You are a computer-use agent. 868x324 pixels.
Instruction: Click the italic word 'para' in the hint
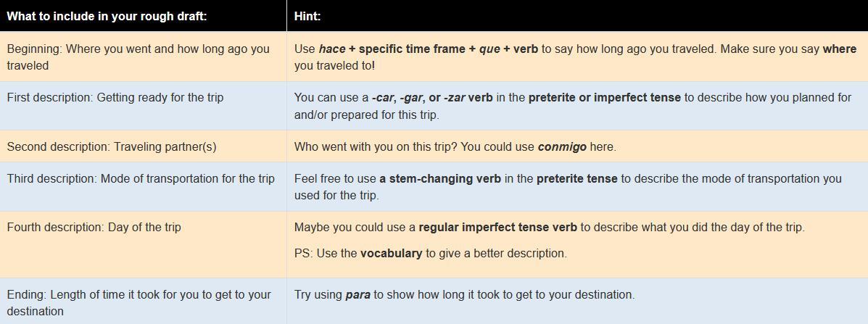(357, 295)
